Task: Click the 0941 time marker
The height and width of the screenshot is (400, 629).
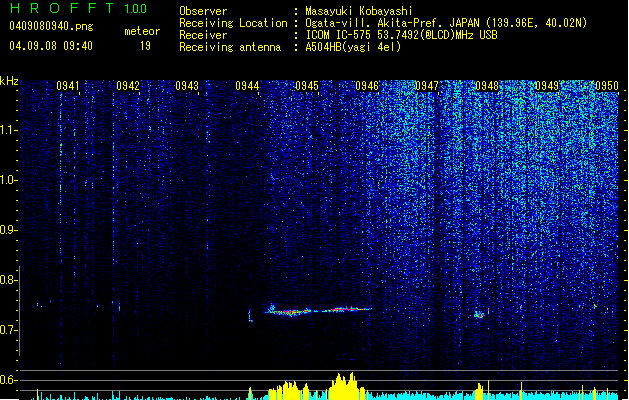Action: pyautogui.click(x=68, y=86)
